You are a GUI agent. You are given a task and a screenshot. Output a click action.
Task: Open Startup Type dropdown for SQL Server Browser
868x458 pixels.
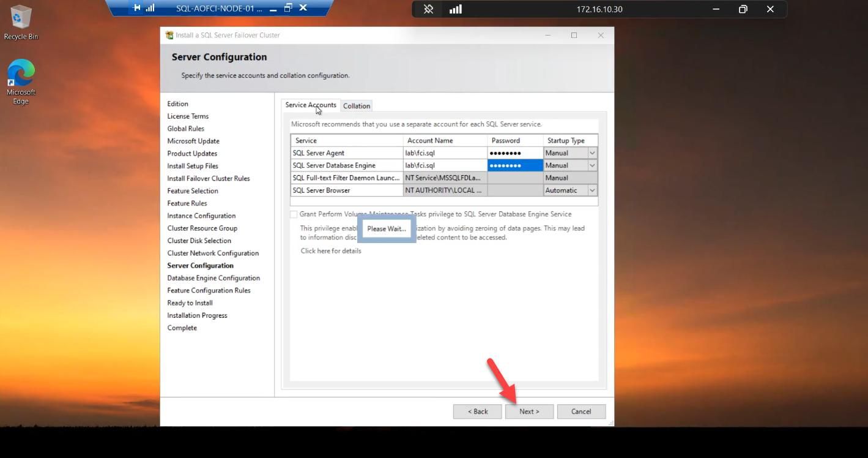coord(592,190)
